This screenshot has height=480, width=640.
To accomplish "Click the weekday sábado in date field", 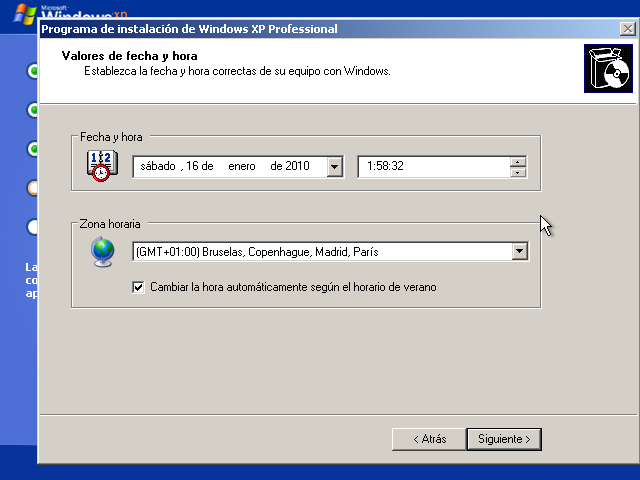I will pyautogui.click(x=158, y=166).
